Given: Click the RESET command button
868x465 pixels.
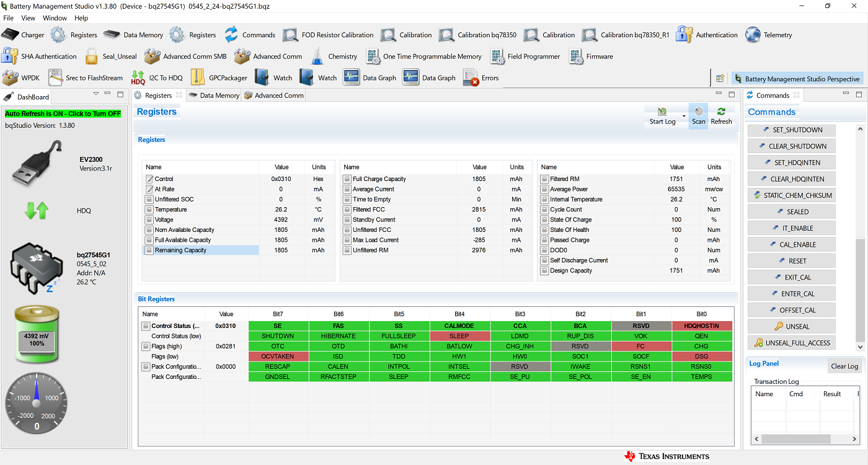Looking at the screenshot, I should click(791, 261).
